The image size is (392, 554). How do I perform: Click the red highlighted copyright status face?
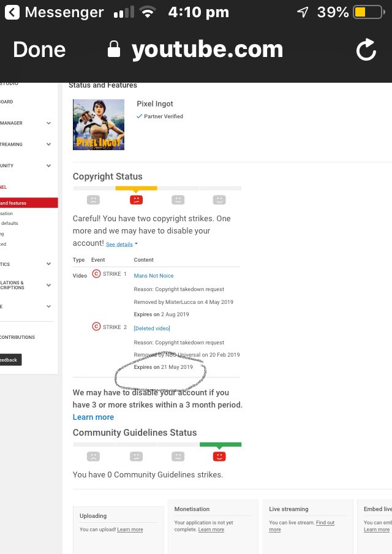tap(136, 200)
